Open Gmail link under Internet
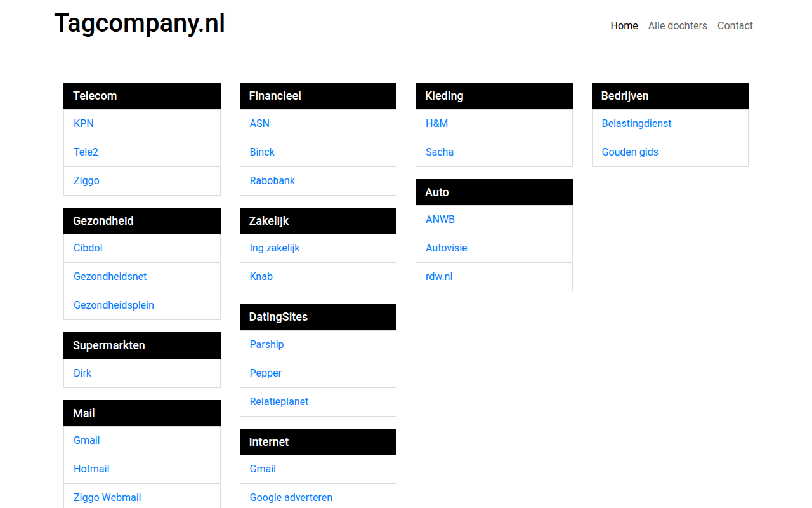Screen dimensions: 812x508 tap(263, 469)
